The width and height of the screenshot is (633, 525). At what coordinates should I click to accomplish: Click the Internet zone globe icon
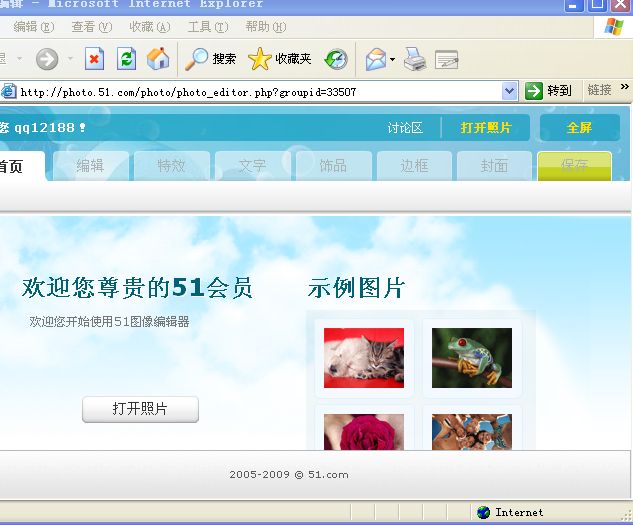[483, 512]
